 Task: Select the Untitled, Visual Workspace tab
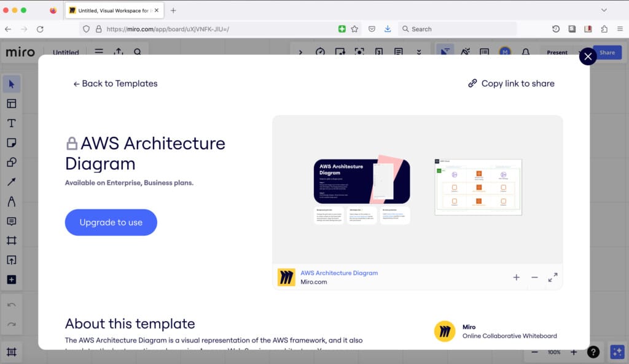[x=114, y=10]
